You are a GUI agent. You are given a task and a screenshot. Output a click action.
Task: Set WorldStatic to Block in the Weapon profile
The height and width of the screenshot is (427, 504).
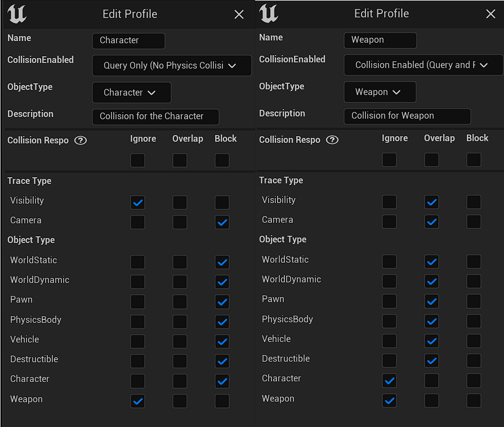tap(474, 262)
